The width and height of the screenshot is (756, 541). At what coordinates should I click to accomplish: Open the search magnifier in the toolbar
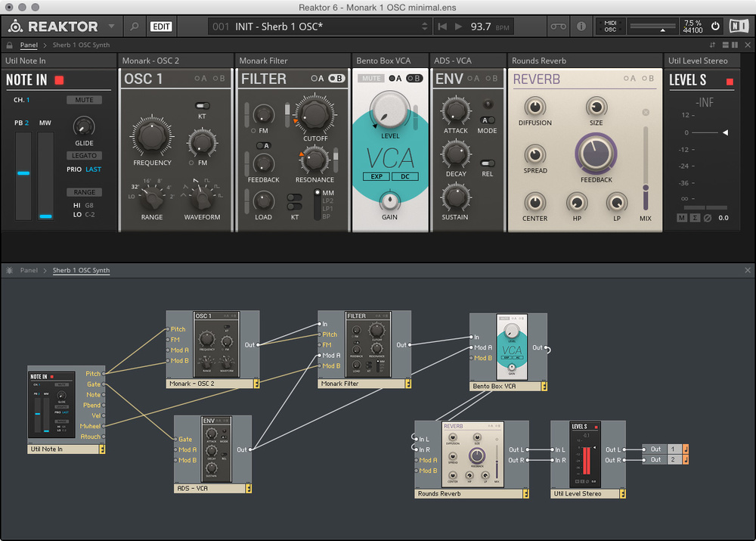pos(135,26)
